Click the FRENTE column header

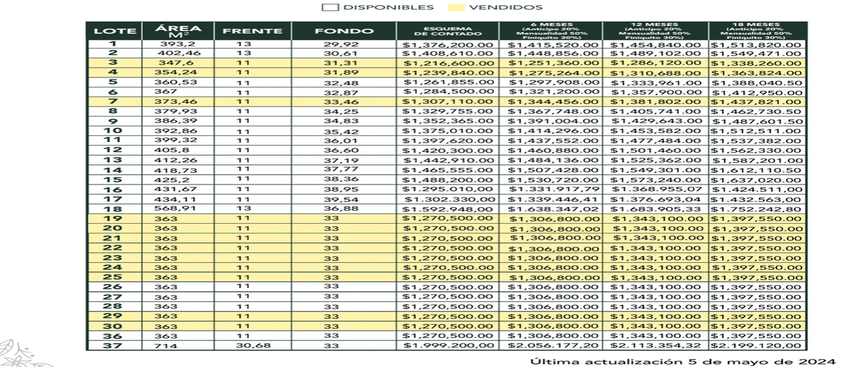(x=252, y=31)
